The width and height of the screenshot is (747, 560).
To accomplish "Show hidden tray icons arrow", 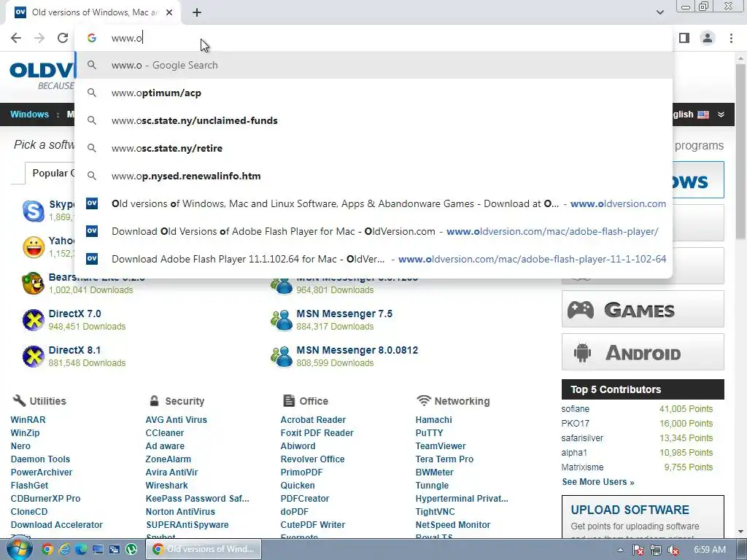I will click(620, 550).
